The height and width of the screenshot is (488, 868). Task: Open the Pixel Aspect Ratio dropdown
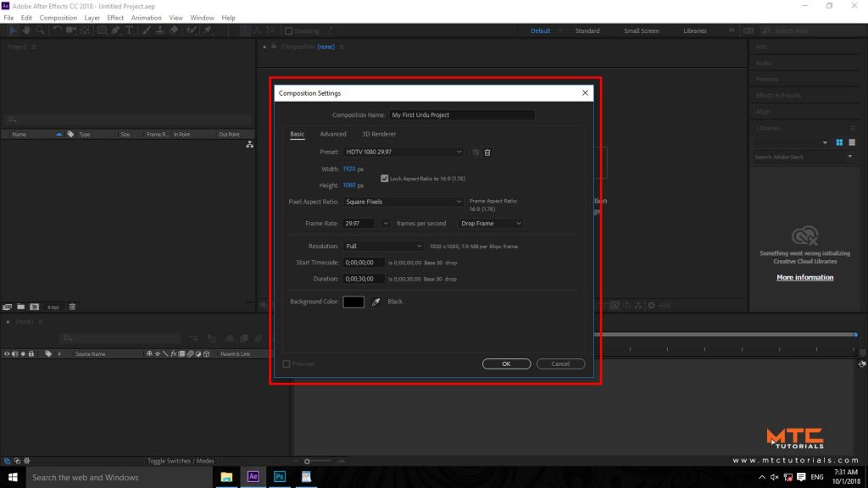pos(403,202)
